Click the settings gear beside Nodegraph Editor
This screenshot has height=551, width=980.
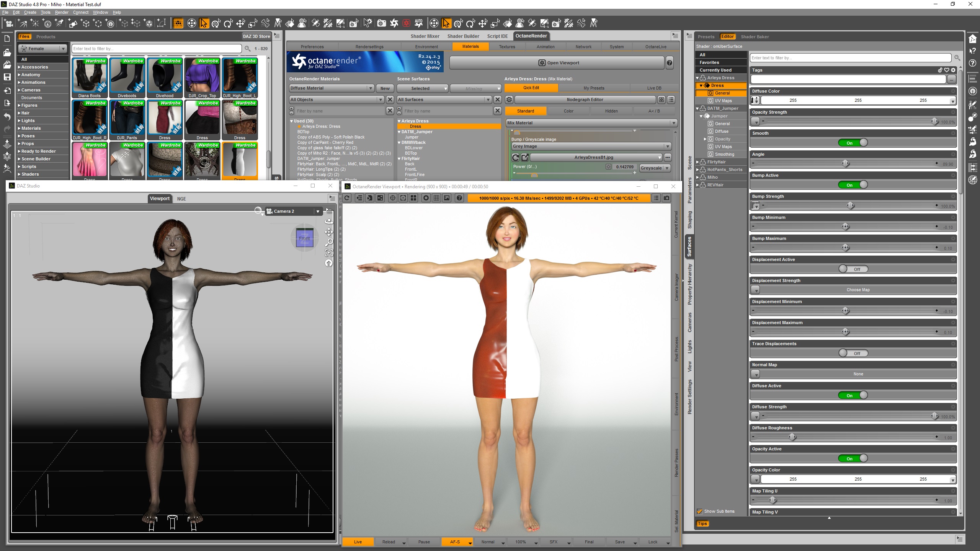point(509,99)
